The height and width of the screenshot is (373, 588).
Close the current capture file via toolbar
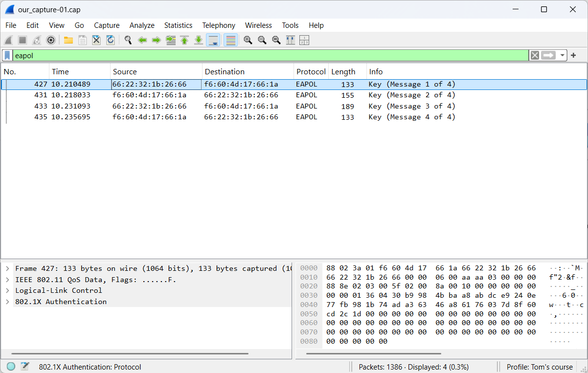tap(96, 40)
